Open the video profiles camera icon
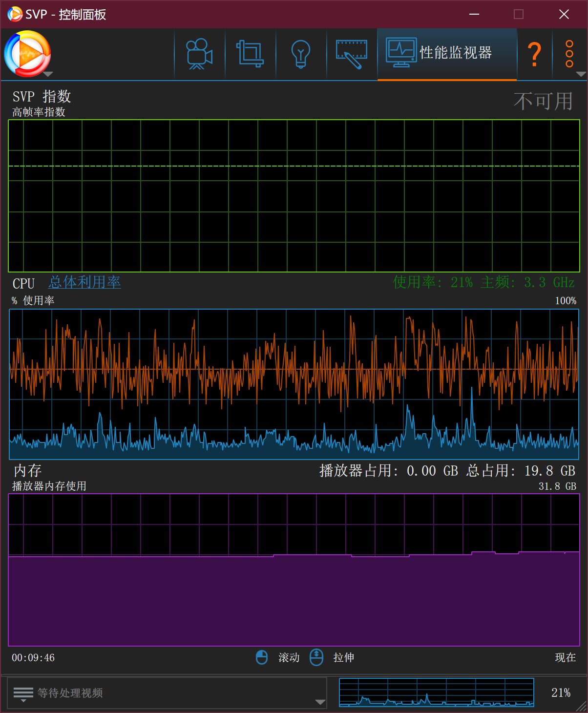This screenshot has height=713, width=588. click(199, 54)
